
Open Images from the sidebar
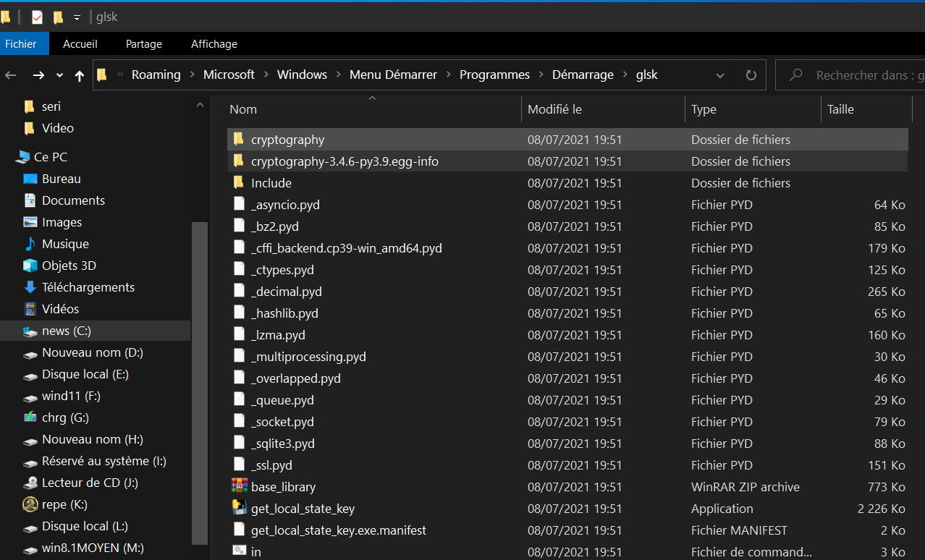point(62,222)
